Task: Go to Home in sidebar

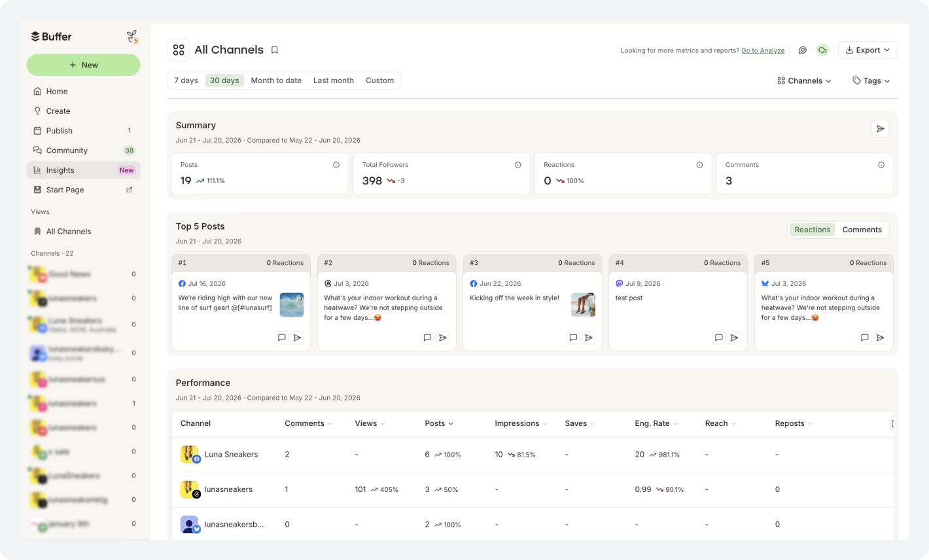Action: 83,92
